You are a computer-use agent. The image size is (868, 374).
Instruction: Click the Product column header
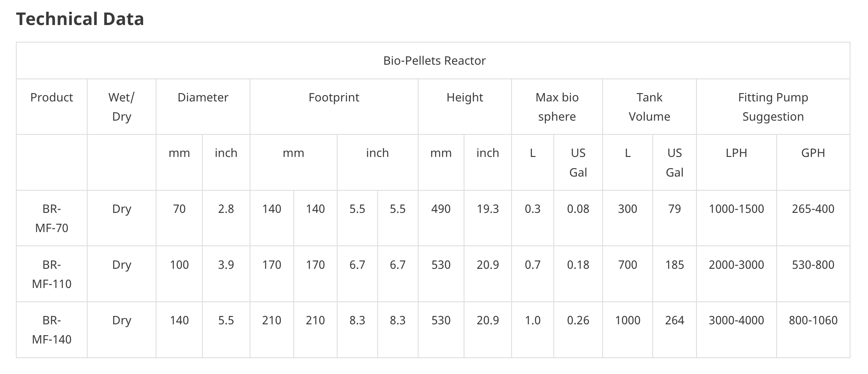52,107
